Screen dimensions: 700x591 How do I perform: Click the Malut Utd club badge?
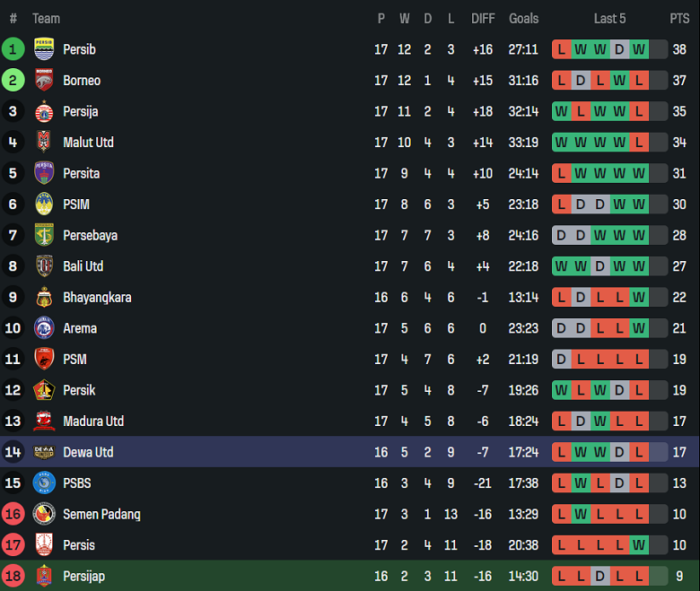point(44,143)
